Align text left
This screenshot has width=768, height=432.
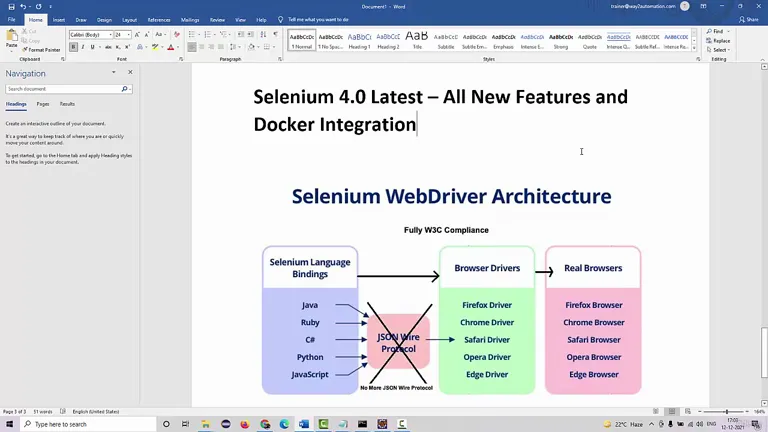(192, 47)
